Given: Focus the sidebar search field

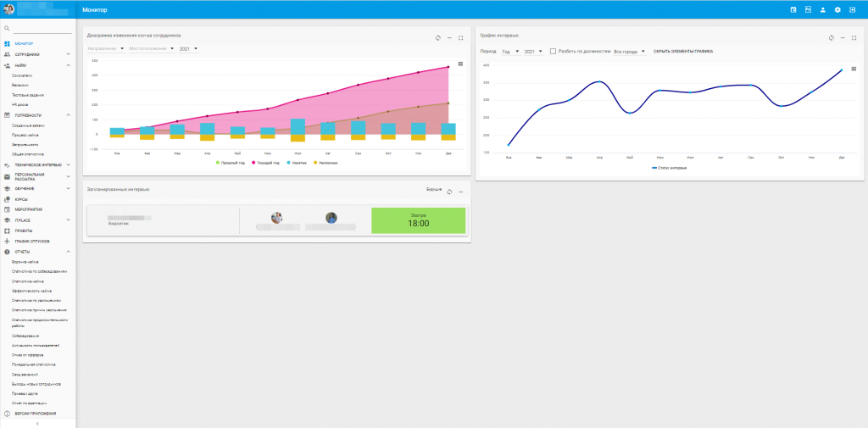Looking at the screenshot, I should pyautogui.click(x=42, y=28).
